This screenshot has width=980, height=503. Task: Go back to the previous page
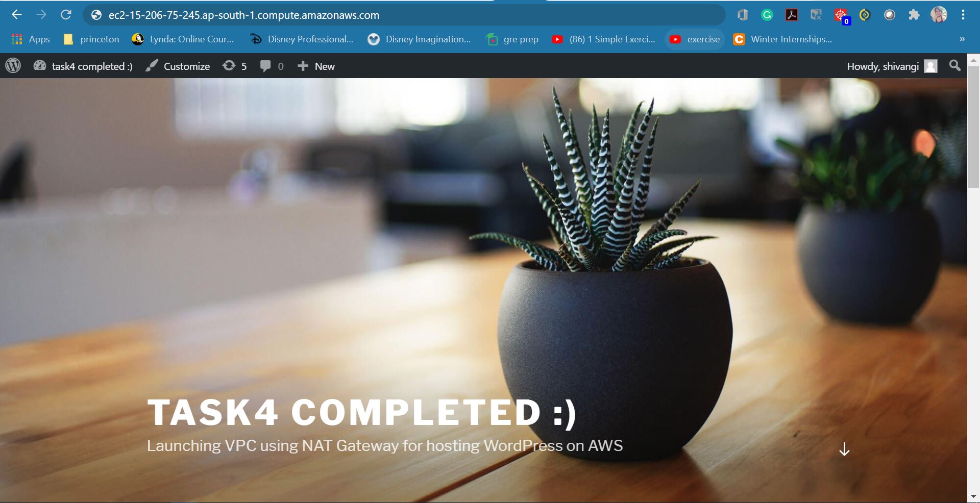point(17,15)
